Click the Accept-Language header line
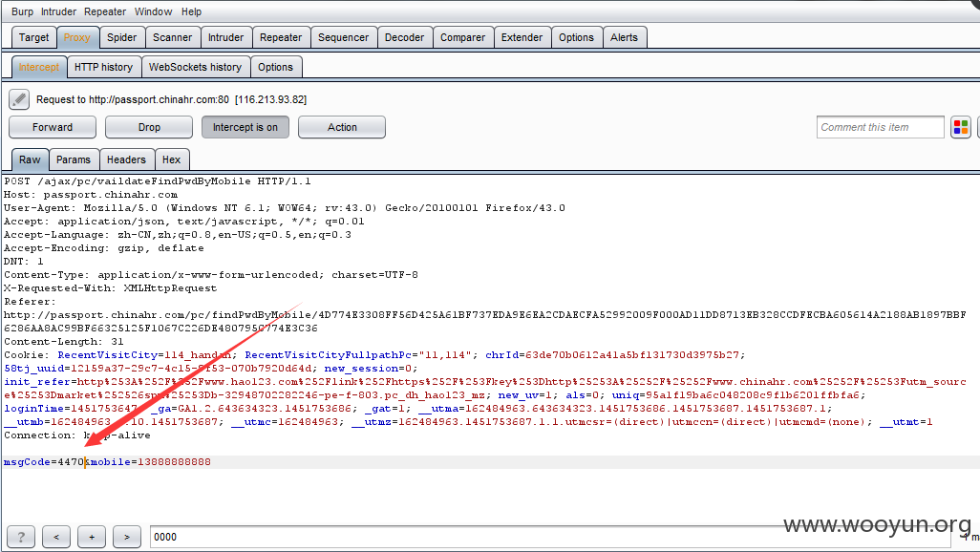Image resolution: width=980 pixels, height=552 pixels. [178, 234]
